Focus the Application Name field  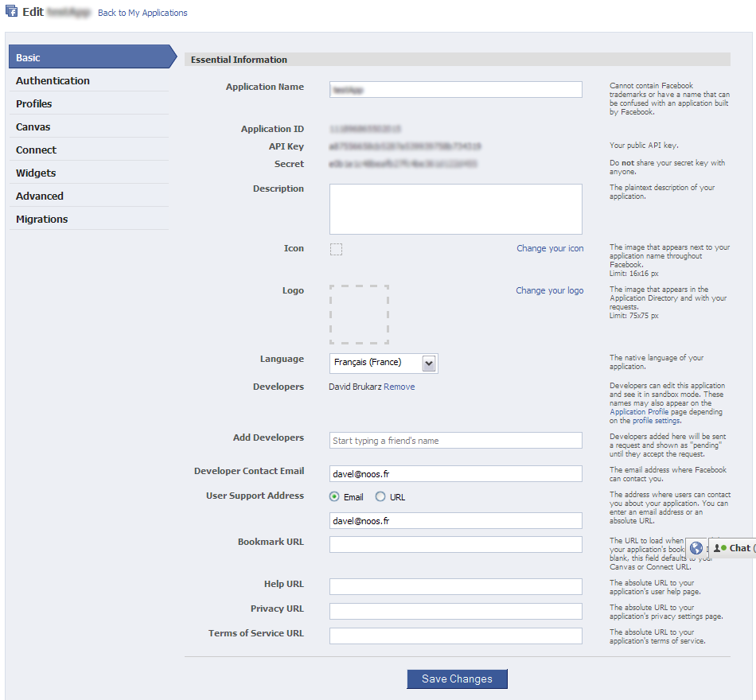456,90
